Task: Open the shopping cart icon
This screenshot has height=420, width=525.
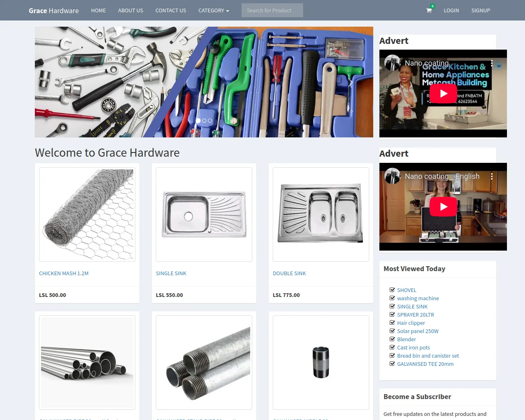Action: tap(429, 10)
